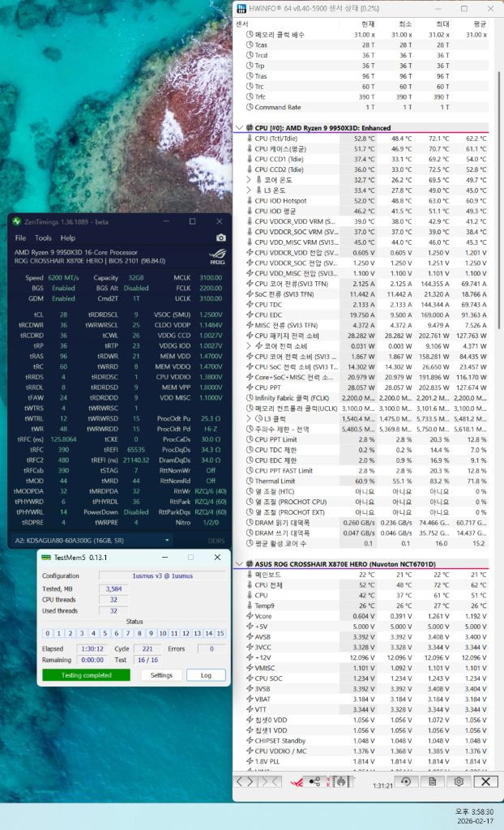Click the ZenTimings title bar app icon
This screenshot has height=830, width=504.
[16, 221]
